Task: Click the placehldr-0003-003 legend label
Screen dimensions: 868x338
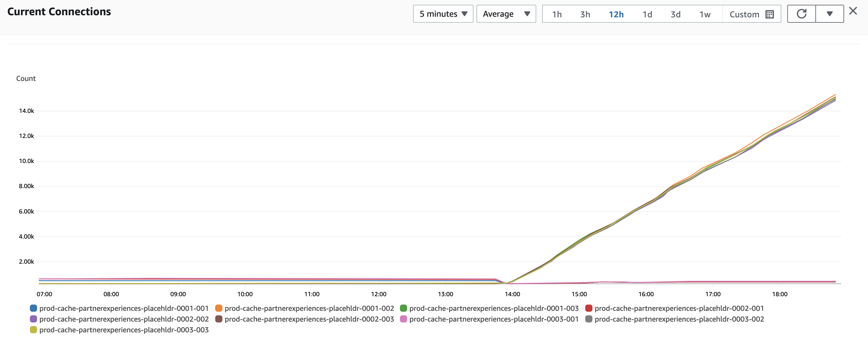Action: click(x=124, y=330)
